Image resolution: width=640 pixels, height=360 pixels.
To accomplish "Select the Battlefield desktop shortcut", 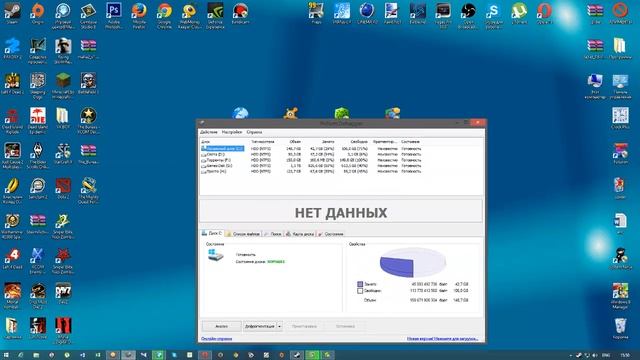I will click(x=89, y=84).
